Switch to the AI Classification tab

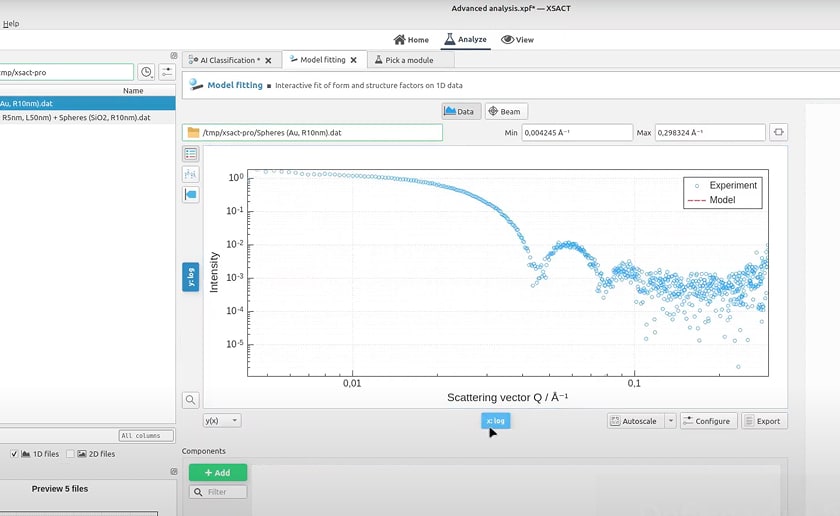229,60
